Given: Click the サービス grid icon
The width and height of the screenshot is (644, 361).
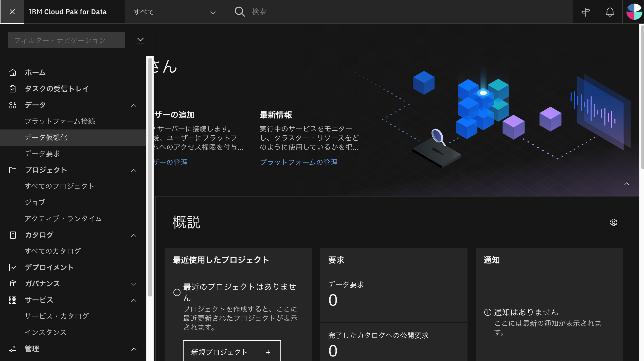Looking at the screenshot, I should 13,300.
